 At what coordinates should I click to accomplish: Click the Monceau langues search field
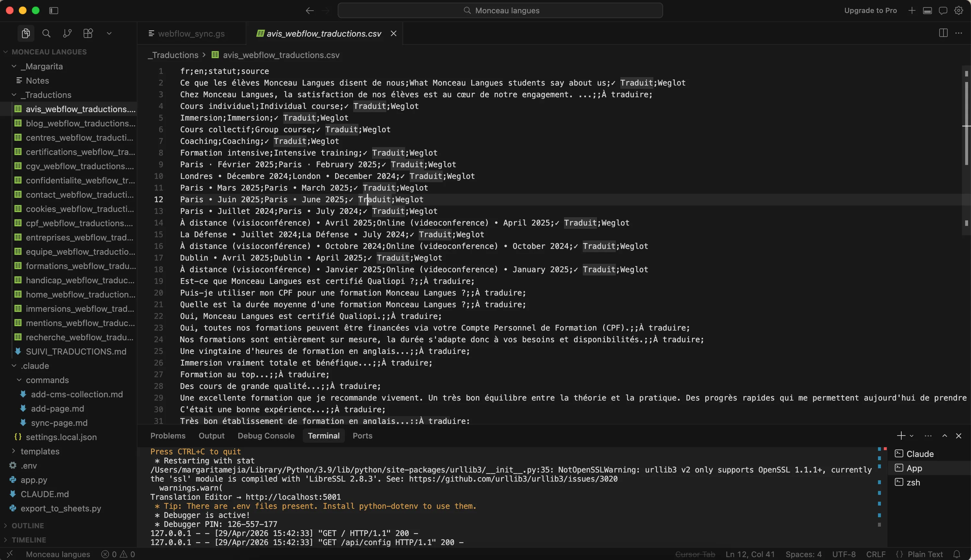point(500,10)
